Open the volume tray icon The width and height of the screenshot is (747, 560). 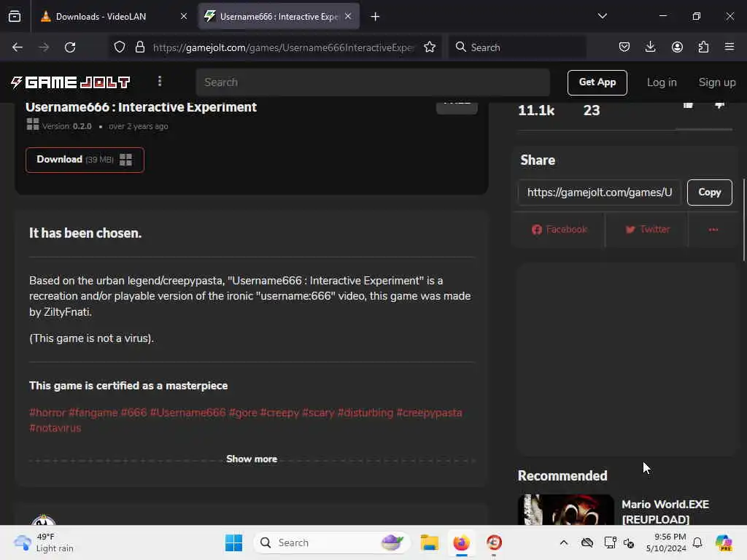click(x=628, y=542)
